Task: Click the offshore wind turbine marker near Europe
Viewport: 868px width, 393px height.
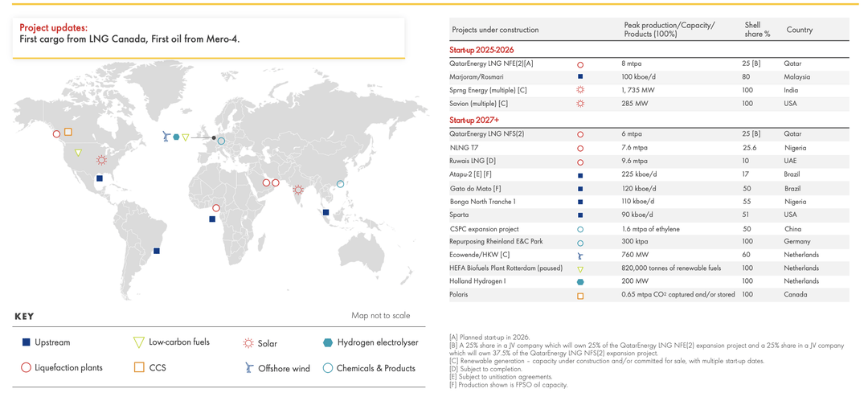Action: pos(166,136)
